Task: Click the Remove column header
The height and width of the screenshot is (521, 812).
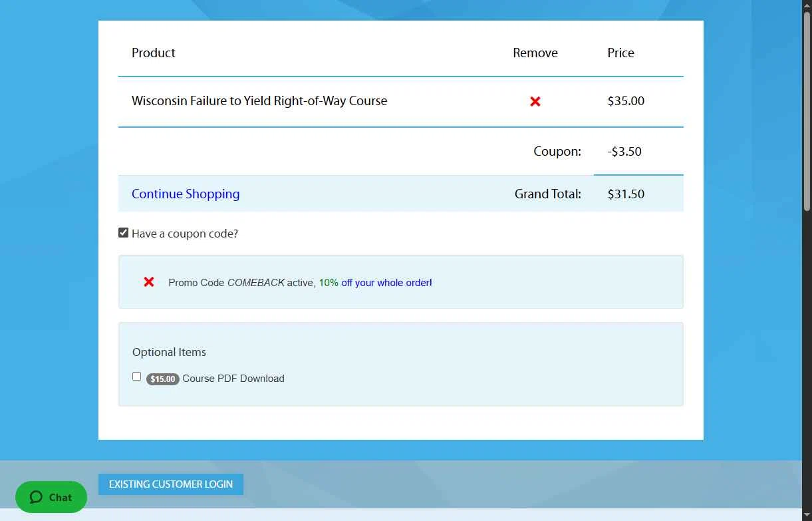Action: click(x=535, y=53)
